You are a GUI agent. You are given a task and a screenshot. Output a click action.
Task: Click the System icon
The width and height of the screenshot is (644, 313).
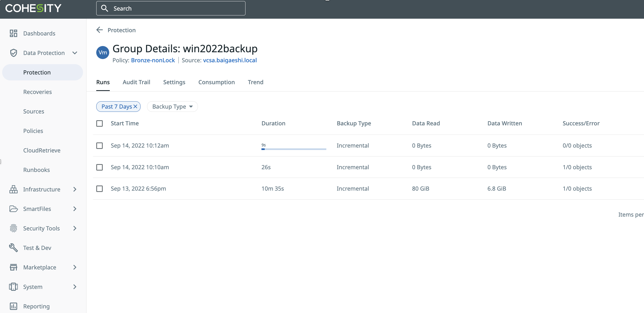pyautogui.click(x=14, y=287)
